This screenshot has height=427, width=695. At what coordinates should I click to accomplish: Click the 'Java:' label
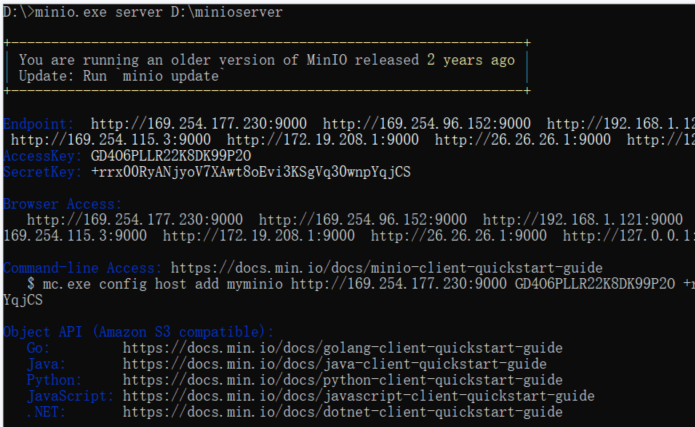click(x=46, y=364)
